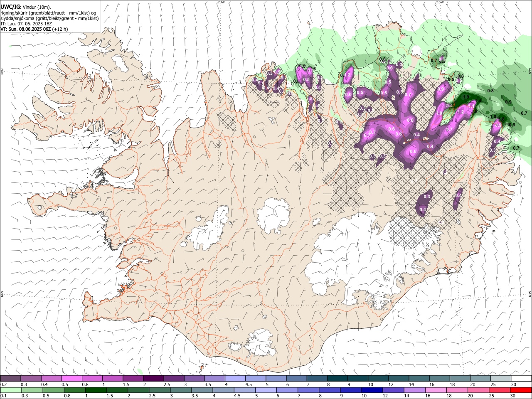This screenshot has width=532, height=399.
Task: Pick upper legend swatch between 8 and 9
Action: [337, 379]
